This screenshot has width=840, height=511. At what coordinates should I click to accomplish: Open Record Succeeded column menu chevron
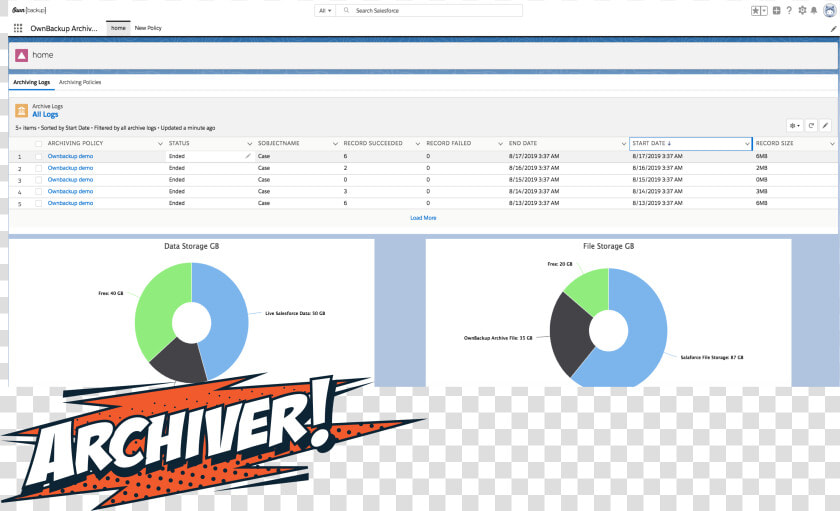(x=418, y=144)
